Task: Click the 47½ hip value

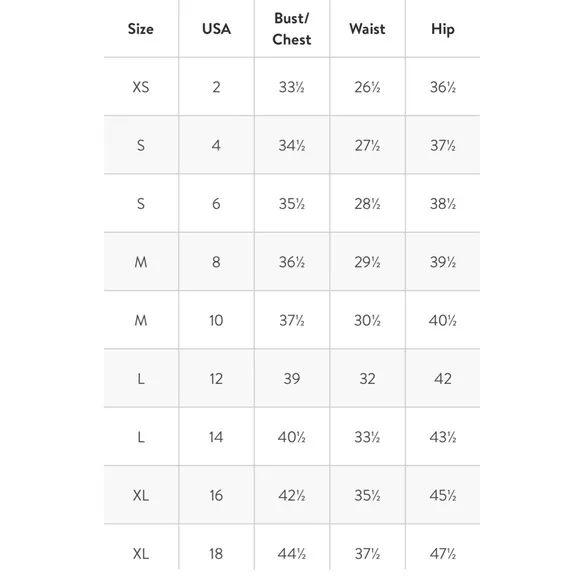Action: 443,554
